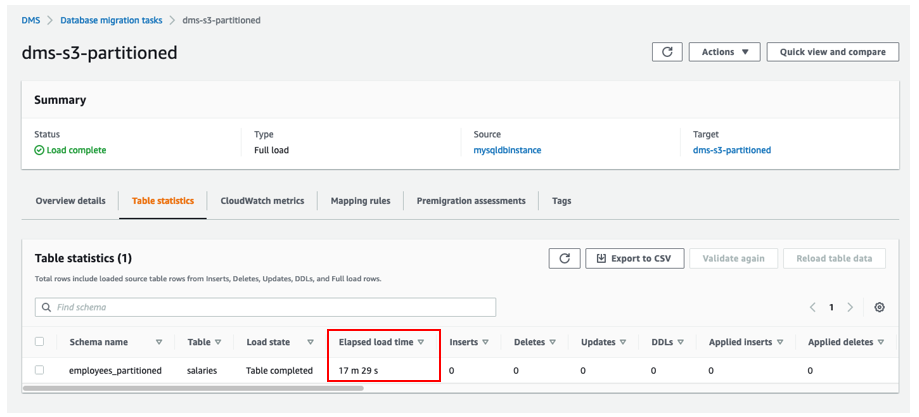Click the Validate again button
Image resolution: width=919 pixels, height=417 pixels.
click(733, 258)
